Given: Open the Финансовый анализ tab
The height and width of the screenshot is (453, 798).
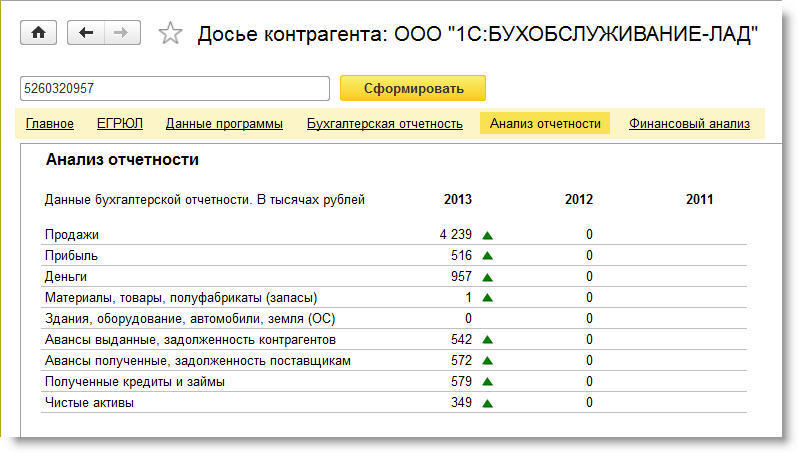Looking at the screenshot, I should pyautogui.click(x=689, y=124).
